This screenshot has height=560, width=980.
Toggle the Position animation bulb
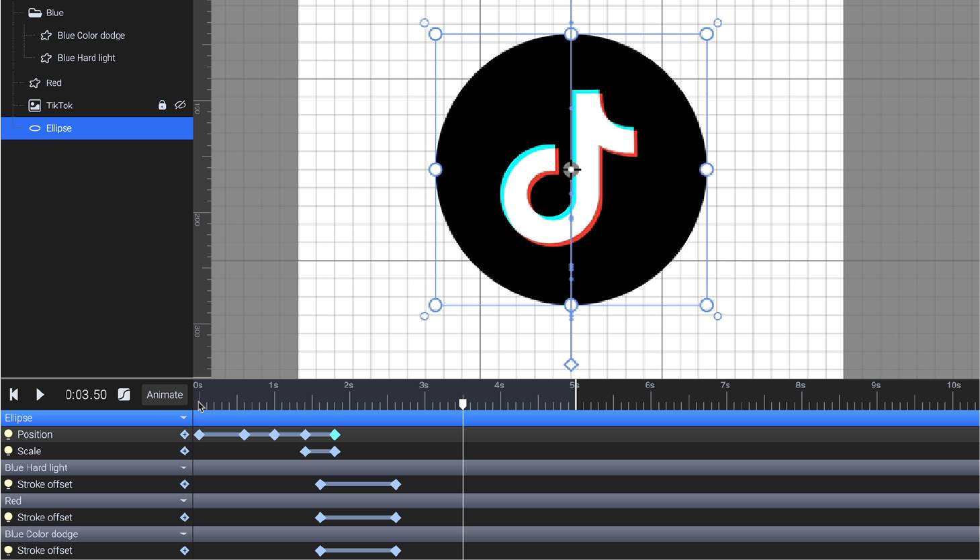tap(9, 434)
